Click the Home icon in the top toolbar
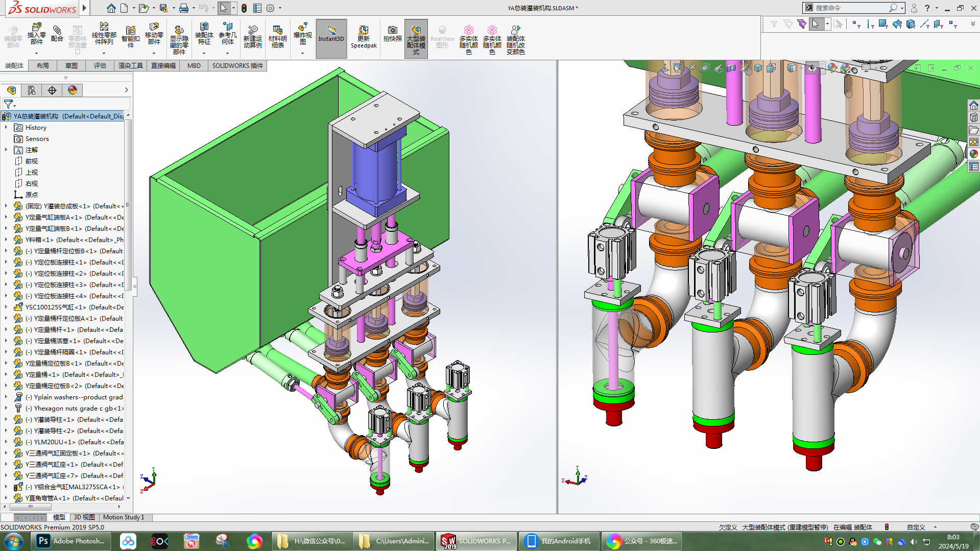Screen dimensions: 980x551 pos(111,8)
